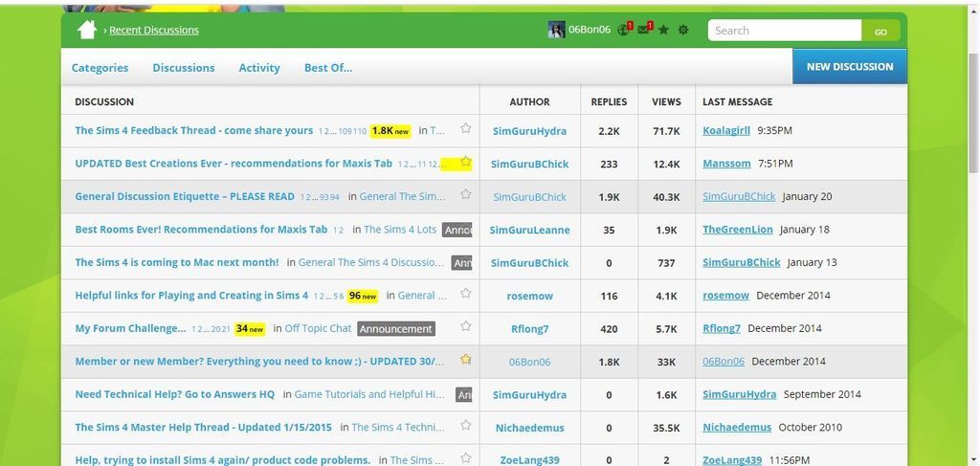Bookmark Helpful links for Playing thread star
This screenshot has height=466, width=980.
coord(466,293)
